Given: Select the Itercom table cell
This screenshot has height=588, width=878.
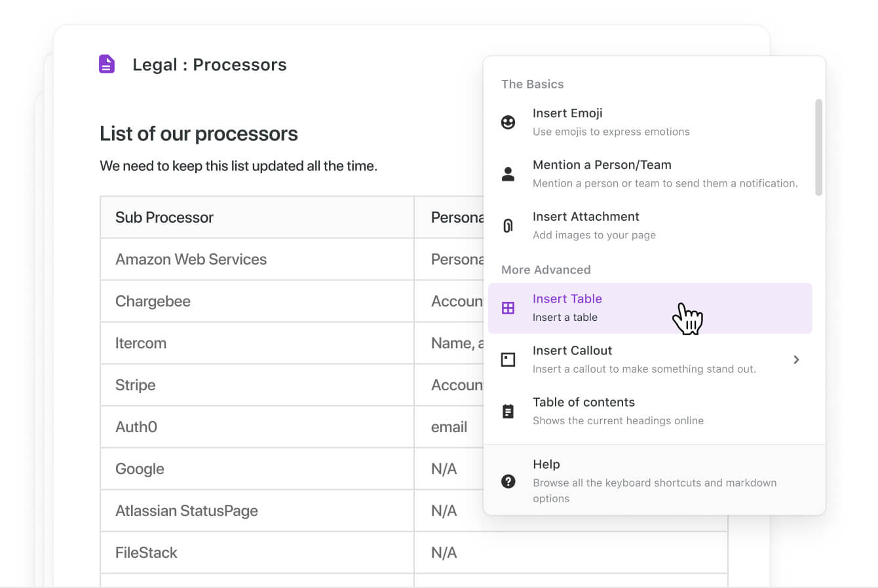Looking at the screenshot, I should coord(257,343).
